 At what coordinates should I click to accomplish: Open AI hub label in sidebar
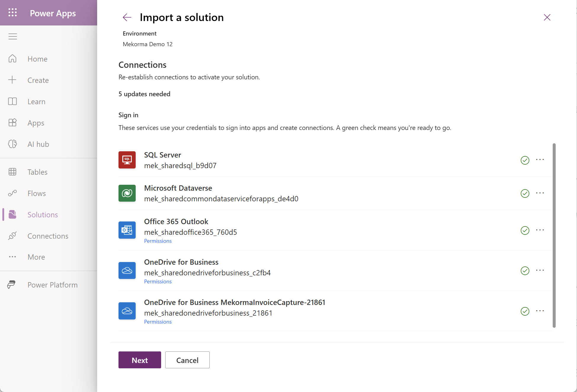click(38, 144)
